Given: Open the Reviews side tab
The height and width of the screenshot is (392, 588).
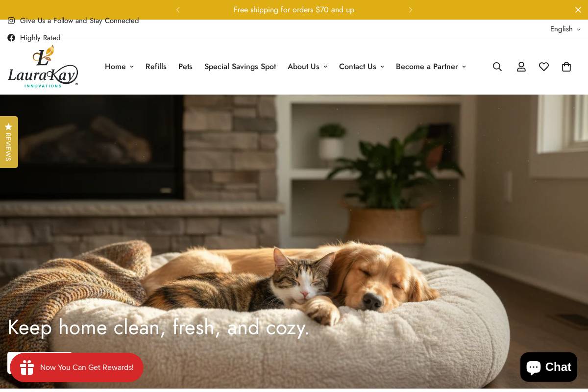Looking at the screenshot, I should 9,142.
